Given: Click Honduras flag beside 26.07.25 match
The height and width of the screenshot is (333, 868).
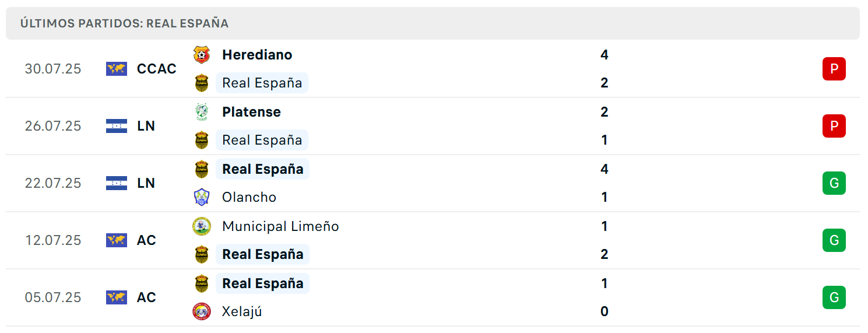Looking at the screenshot, I should coord(117,126).
